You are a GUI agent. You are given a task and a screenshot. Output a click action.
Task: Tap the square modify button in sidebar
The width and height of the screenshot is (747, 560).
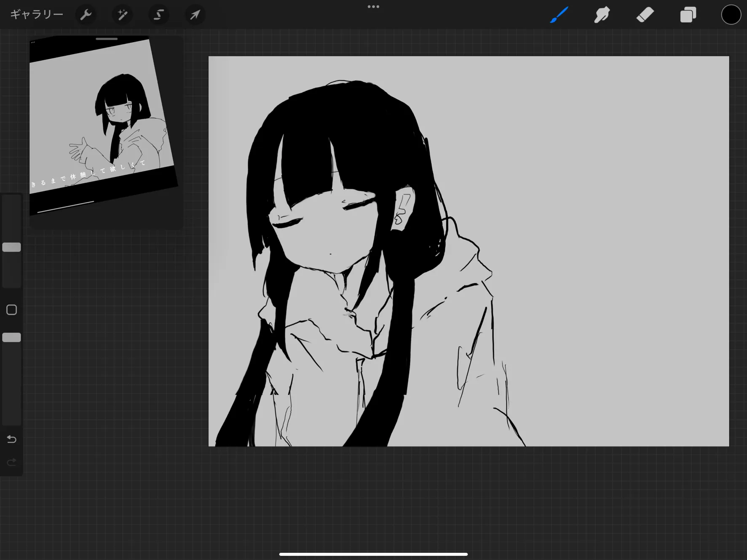[x=12, y=310]
